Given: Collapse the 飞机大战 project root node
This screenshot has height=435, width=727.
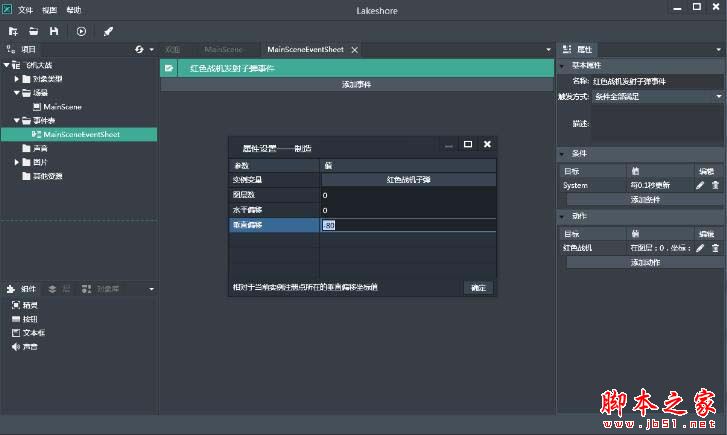Looking at the screenshot, I should pos(6,65).
